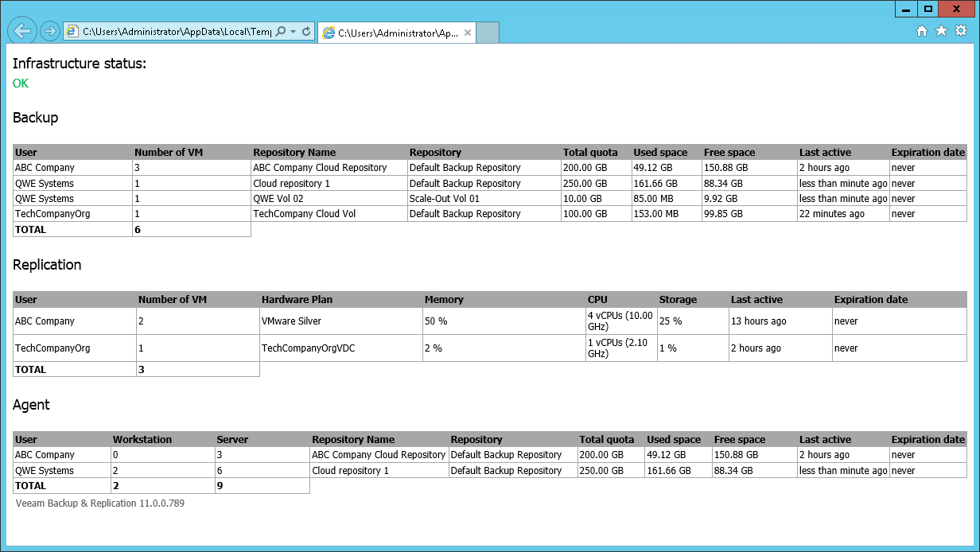Select TechCompanyOrg in the Backup table
The image size is (980, 552).
pos(52,214)
